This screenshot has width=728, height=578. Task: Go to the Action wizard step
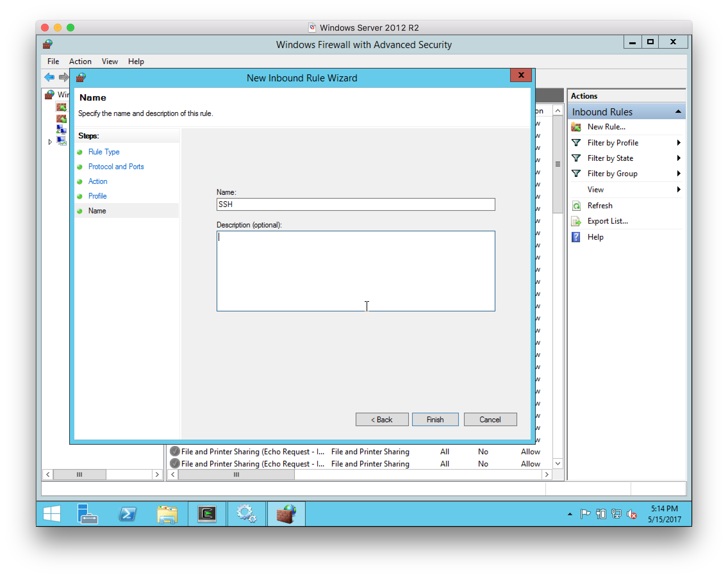[98, 182]
